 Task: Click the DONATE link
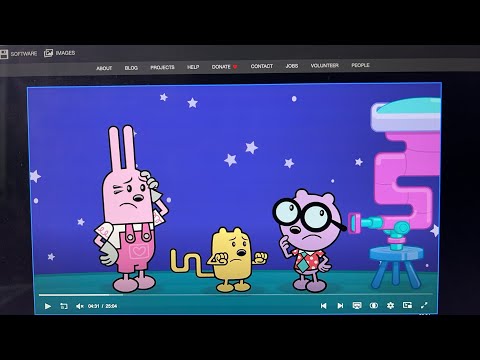click(225, 67)
